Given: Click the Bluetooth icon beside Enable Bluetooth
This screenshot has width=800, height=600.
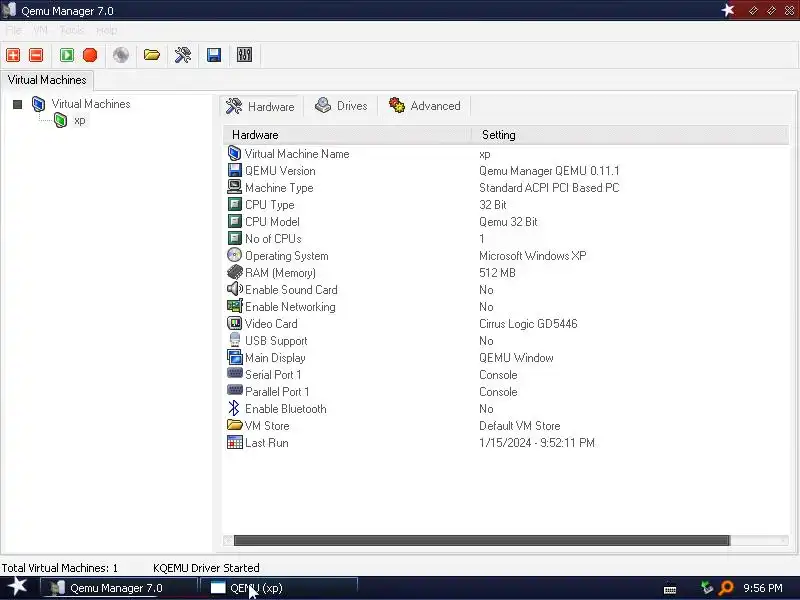Looking at the screenshot, I should 234,408.
